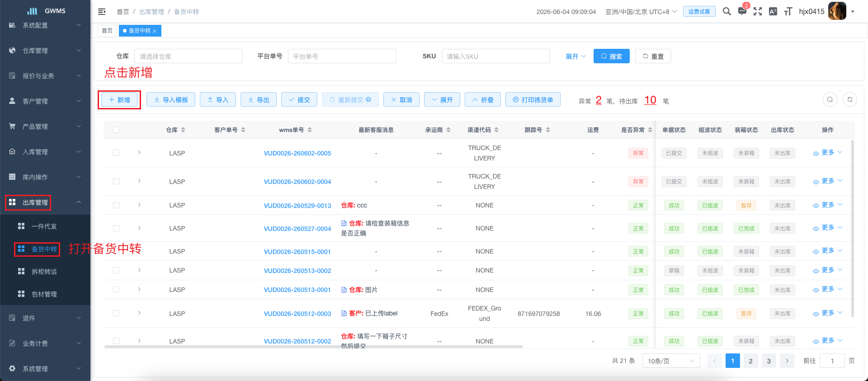Image resolution: width=868 pixels, height=381 pixels.
Task: Expand the 退件 sidebar menu
Action: [x=45, y=318]
